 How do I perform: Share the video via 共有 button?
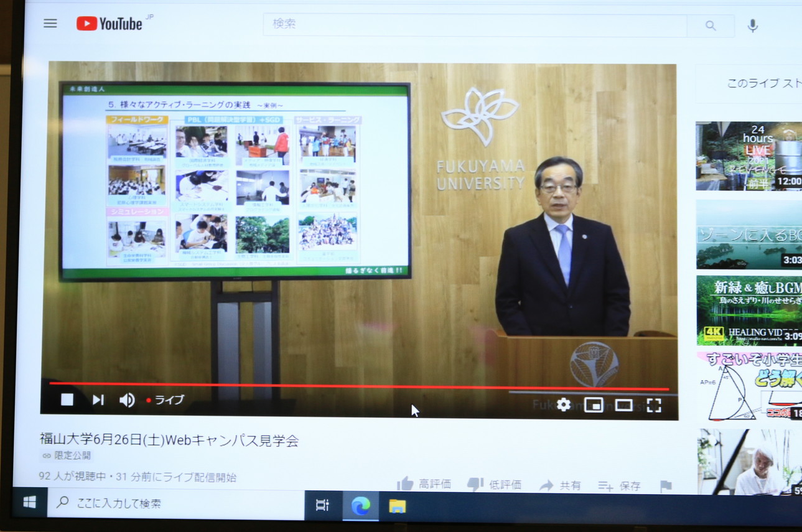coord(560,485)
